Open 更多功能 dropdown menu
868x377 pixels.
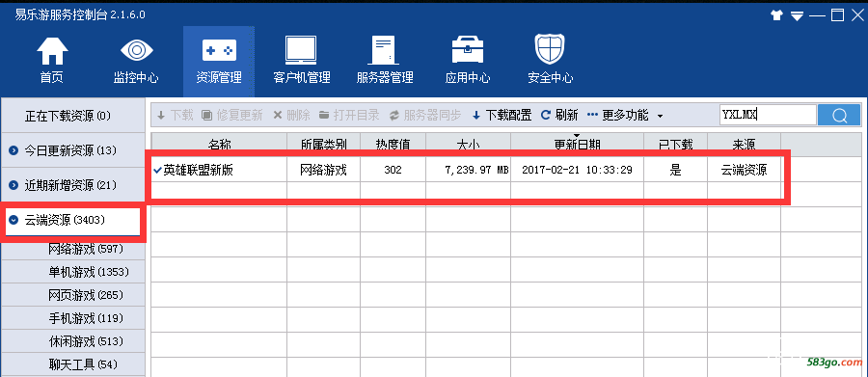[x=625, y=115]
